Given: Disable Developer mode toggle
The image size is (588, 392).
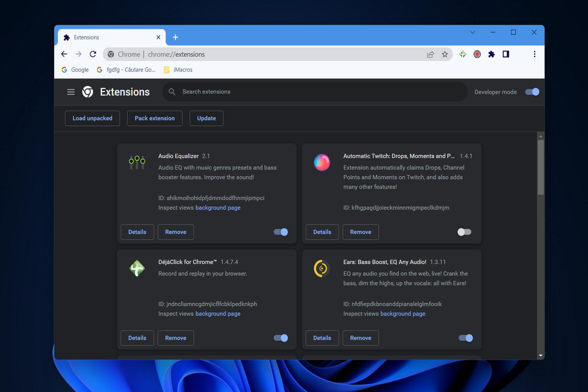Looking at the screenshot, I should click(x=532, y=92).
